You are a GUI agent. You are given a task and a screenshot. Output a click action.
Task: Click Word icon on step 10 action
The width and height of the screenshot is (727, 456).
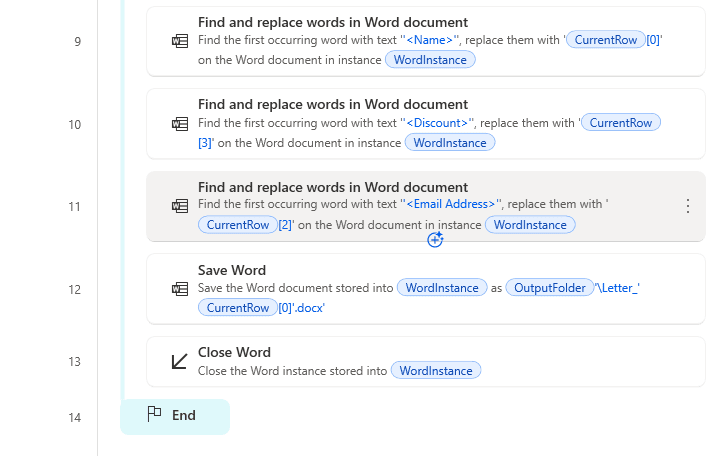(180, 124)
